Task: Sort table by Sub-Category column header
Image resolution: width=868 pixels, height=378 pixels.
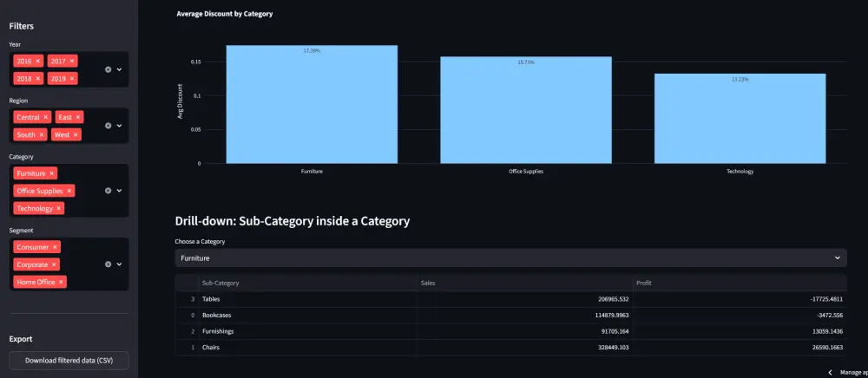Action: click(x=308, y=283)
